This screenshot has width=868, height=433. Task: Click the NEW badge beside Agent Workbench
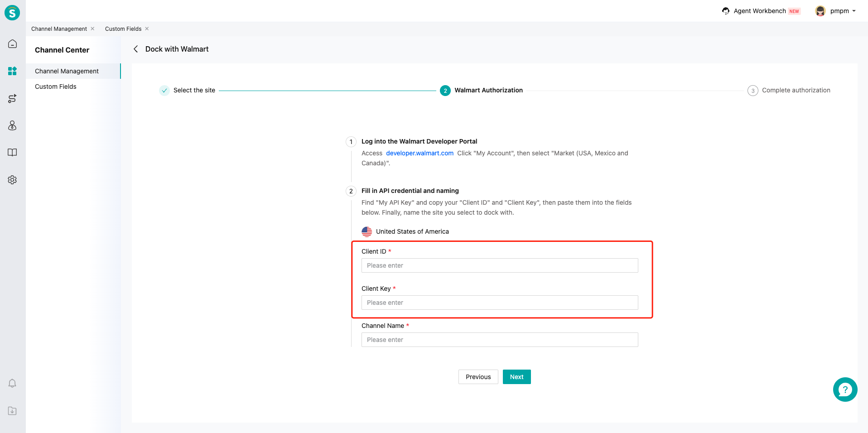tap(794, 11)
